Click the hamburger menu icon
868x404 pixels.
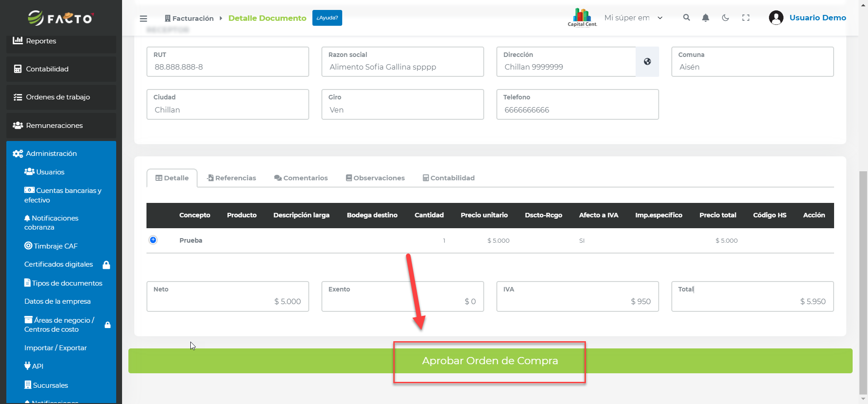click(x=143, y=19)
